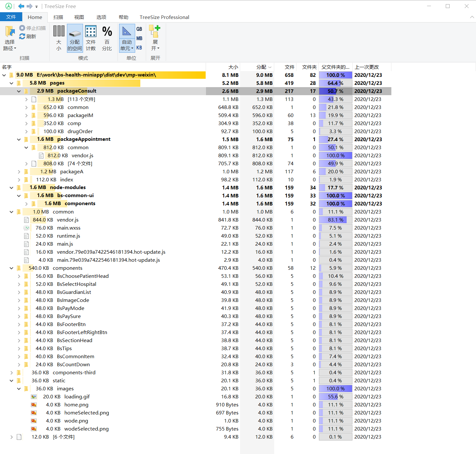476x454 pixels.
Task: Select the Options (选项) ribbon tab
Action: coord(101,17)
